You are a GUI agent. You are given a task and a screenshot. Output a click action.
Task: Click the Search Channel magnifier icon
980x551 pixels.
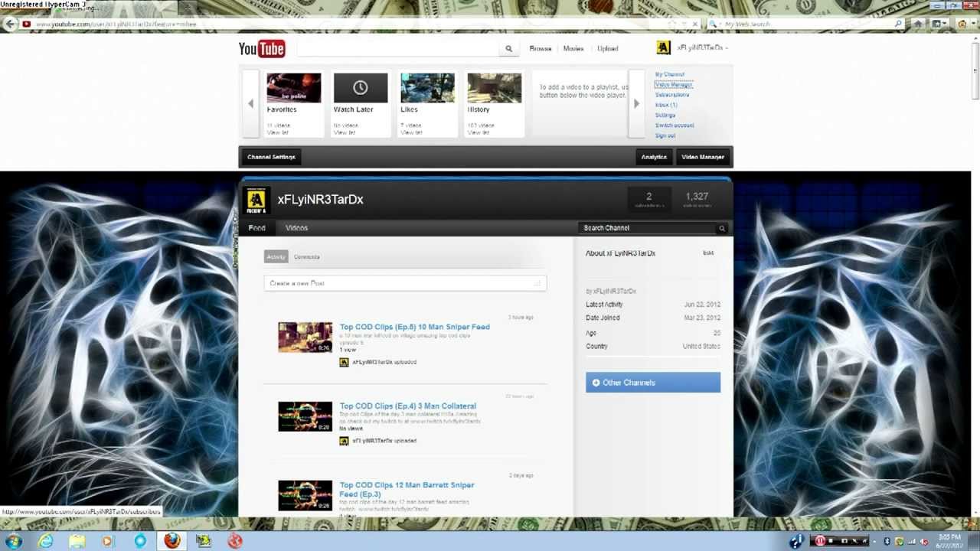721,228
